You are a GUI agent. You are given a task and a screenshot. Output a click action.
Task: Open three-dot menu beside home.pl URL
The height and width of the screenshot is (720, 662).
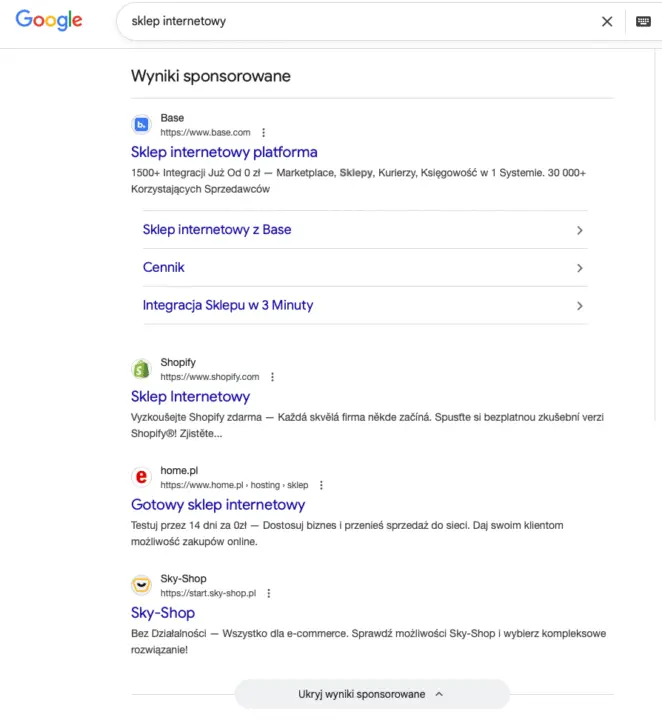click(321, 485)
